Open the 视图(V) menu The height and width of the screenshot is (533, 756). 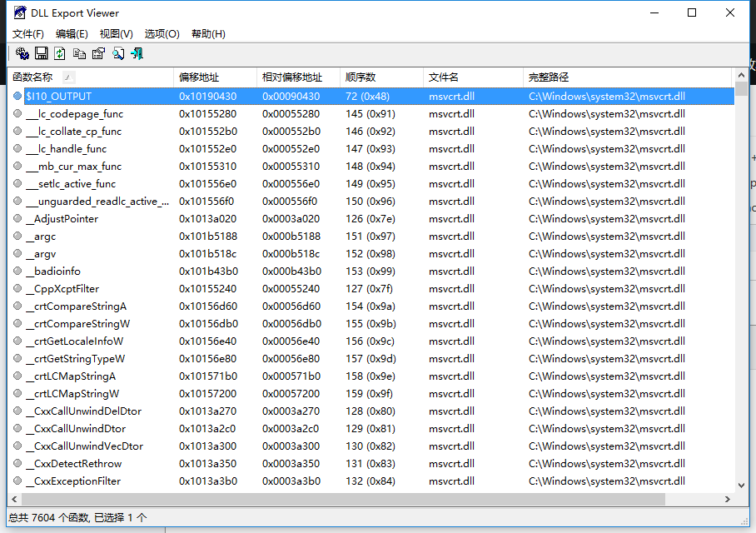(117, 34)
